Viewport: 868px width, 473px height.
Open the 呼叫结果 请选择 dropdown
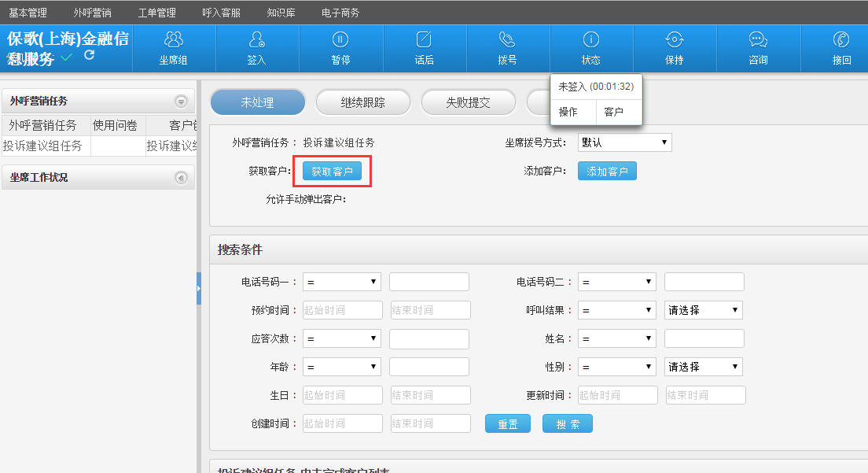(703, 310)
